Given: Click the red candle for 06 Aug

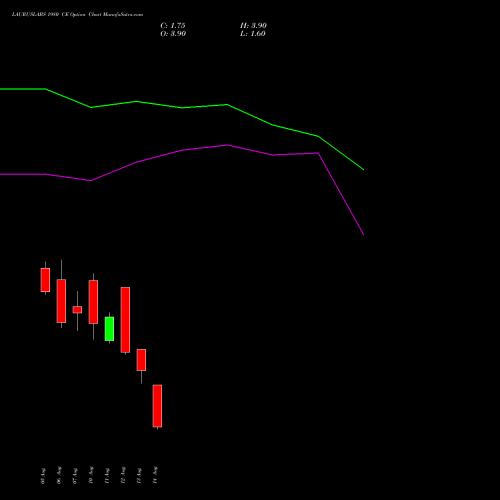Looking at the screenshot, I should coord(61,301).
